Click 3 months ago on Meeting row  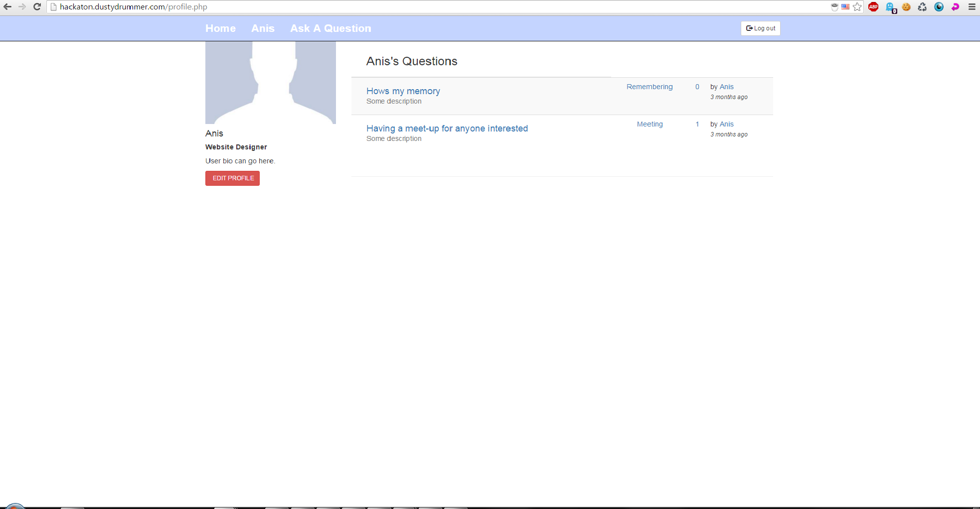(729, 134)
